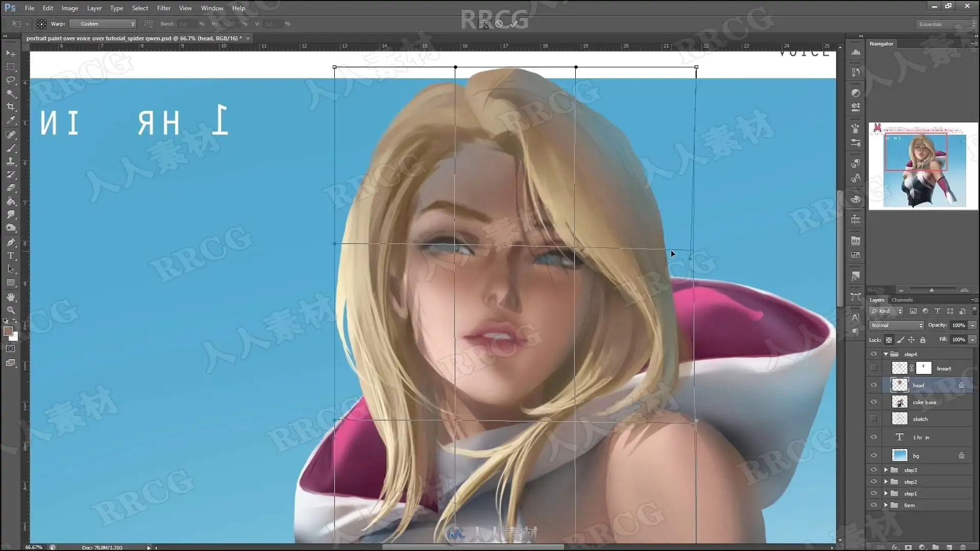Select the Brush tool
This screenshot has height=551, width=980.
[11, 148]
